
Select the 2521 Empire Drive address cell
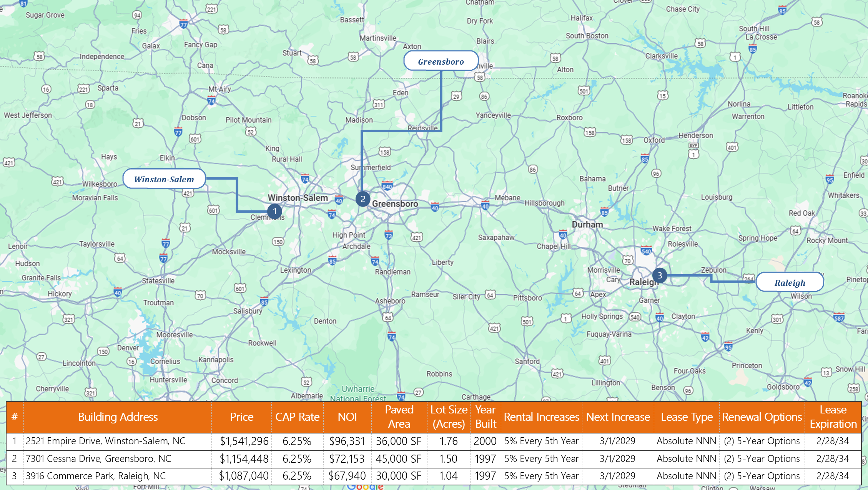click(x=106, y=441)
